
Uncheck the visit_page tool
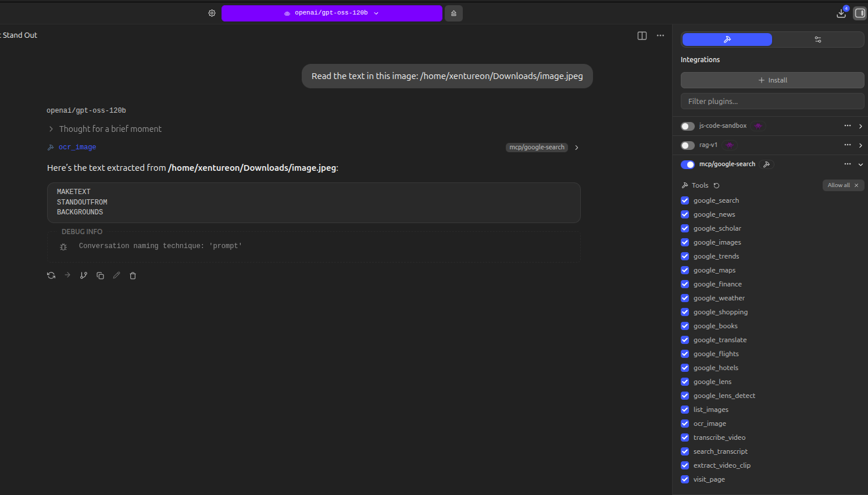point(685,479)
